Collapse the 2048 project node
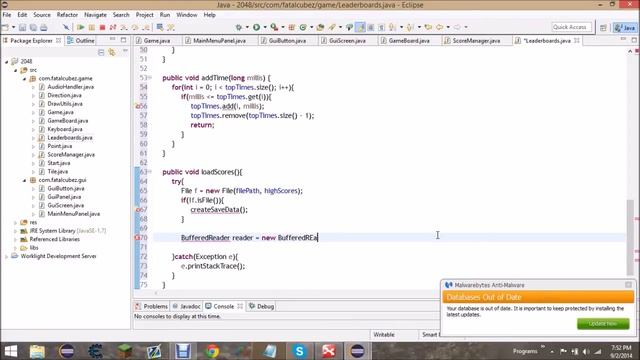The width and height of the screenshot is (640, 360). pyautogui.click(x=7, y=62)
